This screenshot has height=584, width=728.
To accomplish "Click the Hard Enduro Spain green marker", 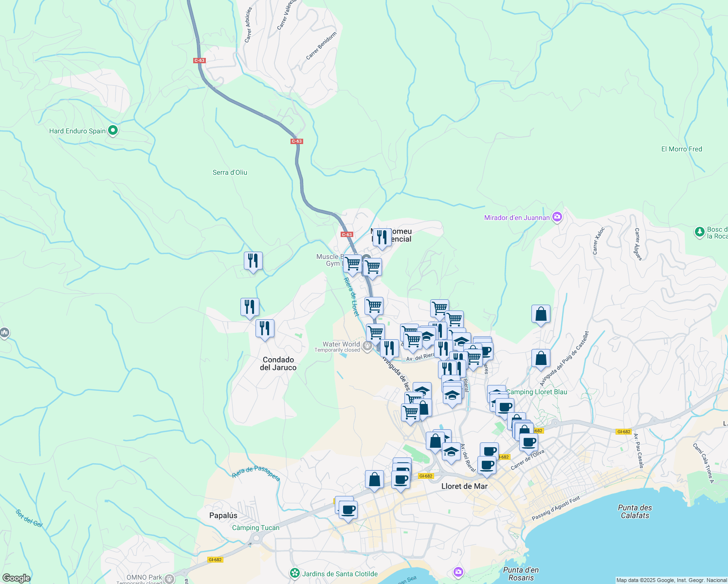I will tap(113, 130).
